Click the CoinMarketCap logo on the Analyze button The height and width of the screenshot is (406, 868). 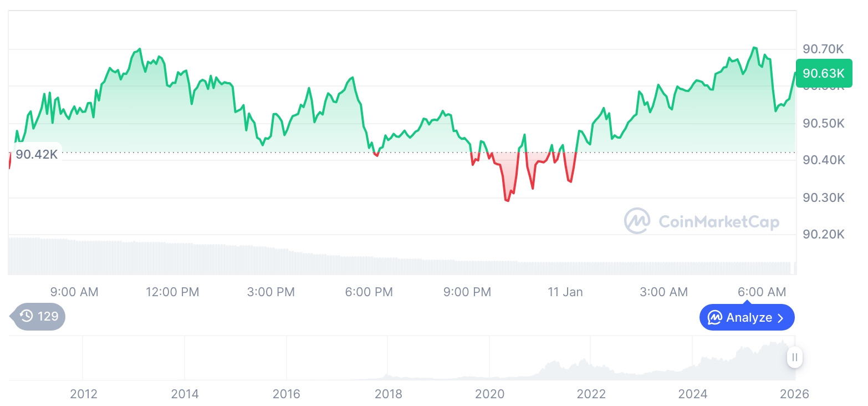tap(715, 318)
